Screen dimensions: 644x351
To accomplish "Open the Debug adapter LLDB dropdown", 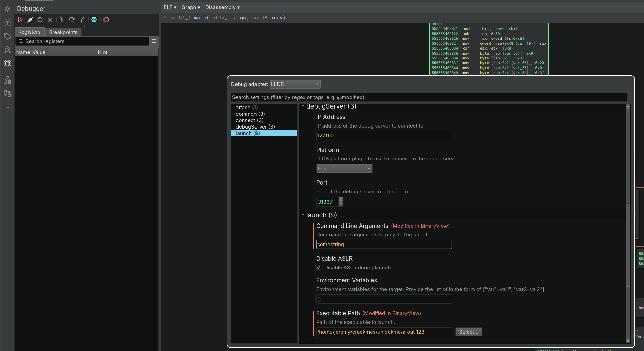I will (x=295, y=84).
